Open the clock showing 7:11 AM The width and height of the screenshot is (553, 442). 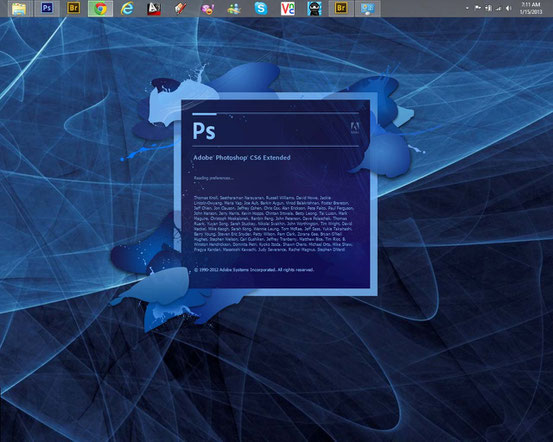(530, 8)
